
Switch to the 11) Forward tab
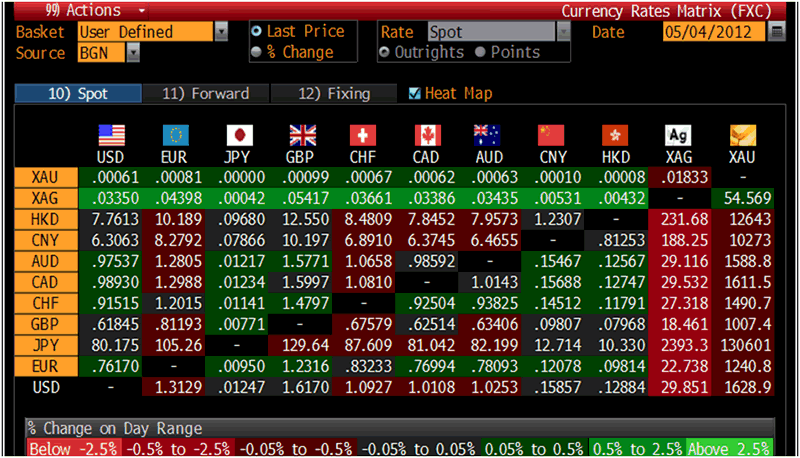click(x=205, y=94)
